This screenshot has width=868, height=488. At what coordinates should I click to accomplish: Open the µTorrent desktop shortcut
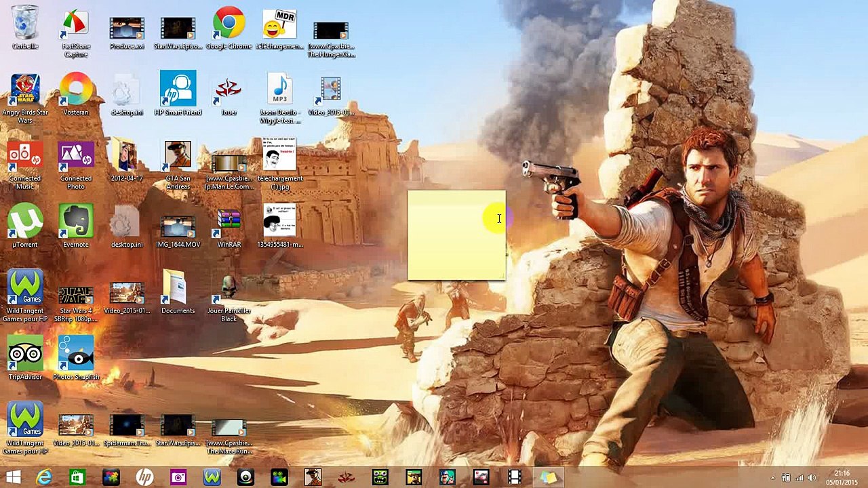(x=25, y=226)
